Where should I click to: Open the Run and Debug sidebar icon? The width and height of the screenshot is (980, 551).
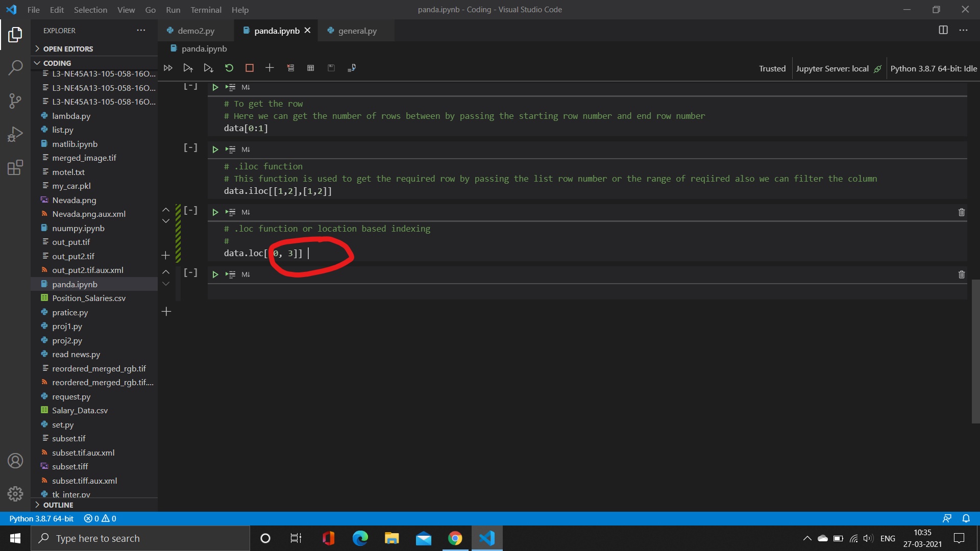(x=15, y=134)
